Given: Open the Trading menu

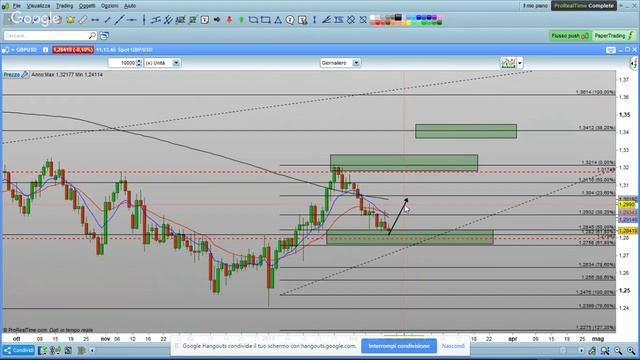Looking at the screenshot, I should pyautogui.click(x=64, y=6).
